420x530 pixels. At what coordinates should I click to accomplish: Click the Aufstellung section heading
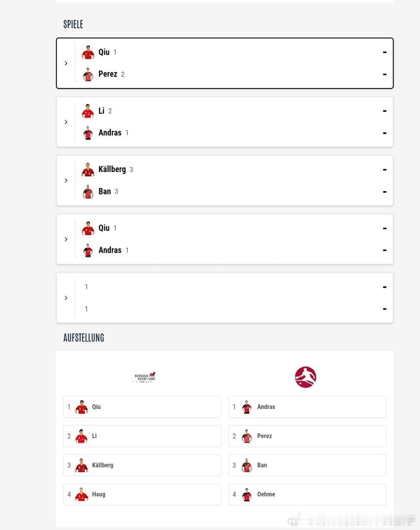click(84, 338)
